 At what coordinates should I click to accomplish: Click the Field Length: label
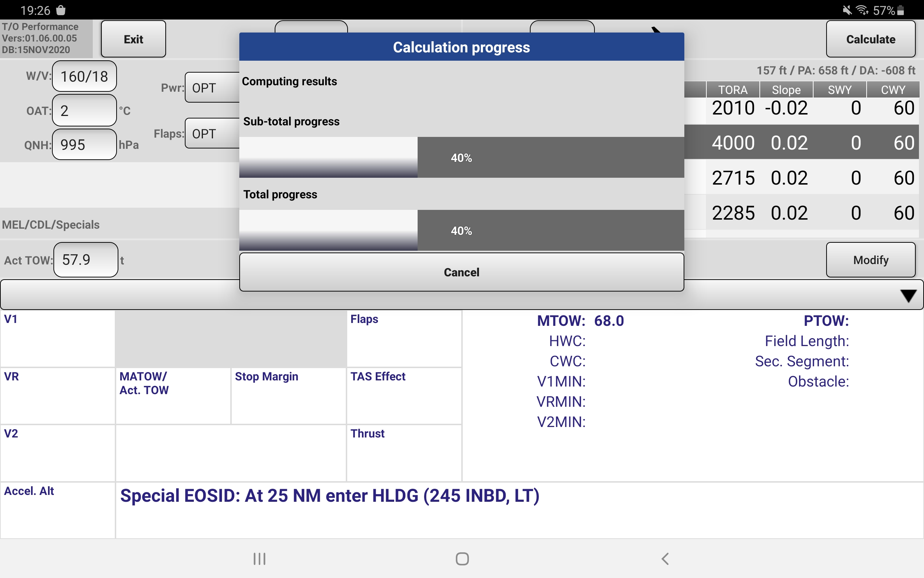[807, 341]
